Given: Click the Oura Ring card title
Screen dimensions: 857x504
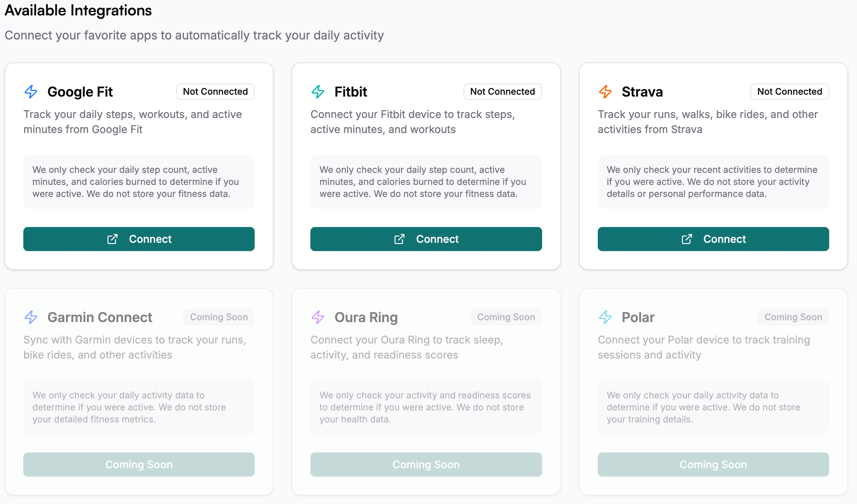Looking at the screenshot, I should tap(366, 317).
